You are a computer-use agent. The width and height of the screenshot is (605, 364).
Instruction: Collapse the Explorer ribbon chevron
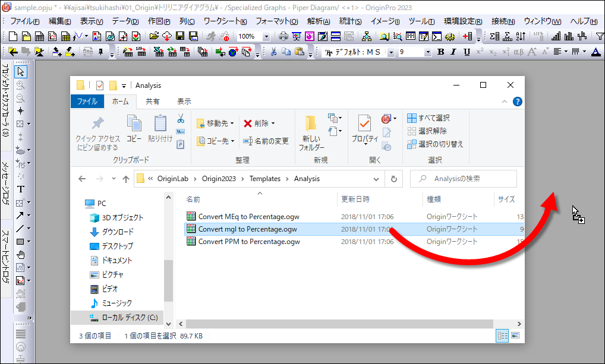pos(505,102)
